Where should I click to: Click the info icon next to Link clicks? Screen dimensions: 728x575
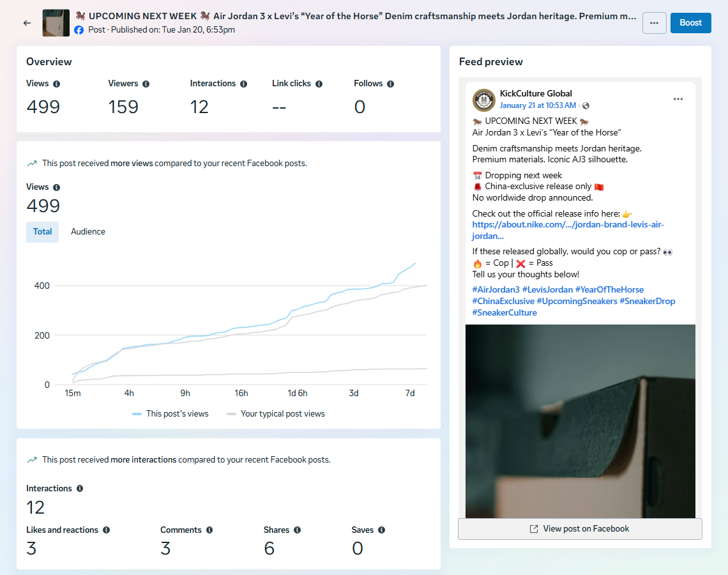click(319, 84)
